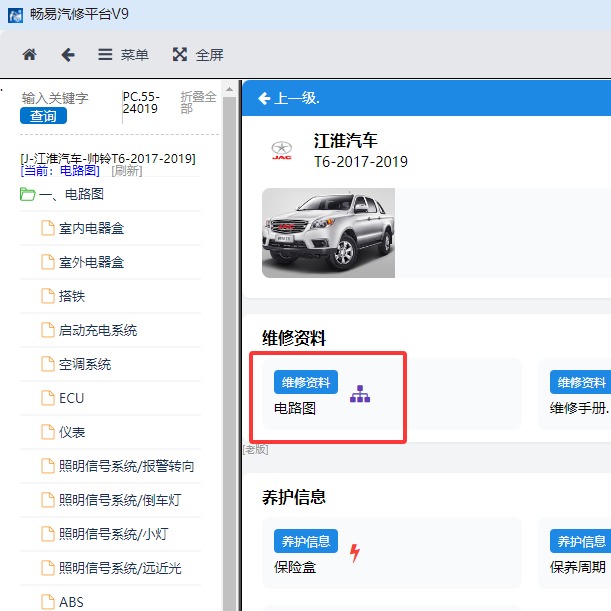This screenshot has width=611, height=611.
Task: Click the T6-2017-2019 model text
Action: pyautogui.click(x=361, y=162)
